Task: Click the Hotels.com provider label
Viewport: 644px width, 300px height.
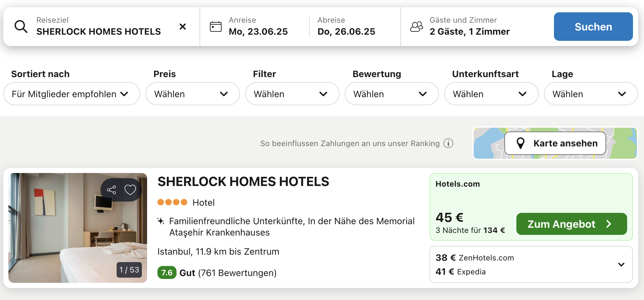Action: (x=457, y=184)
